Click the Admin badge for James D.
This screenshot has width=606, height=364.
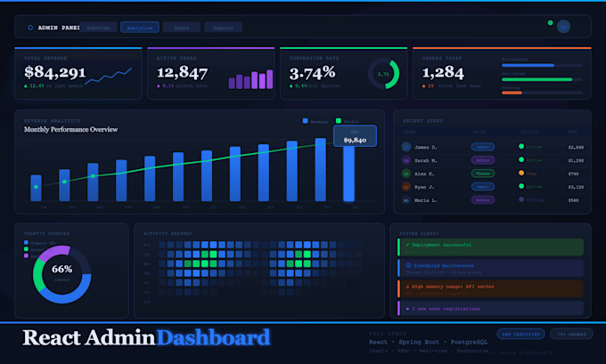coord(483,147)
